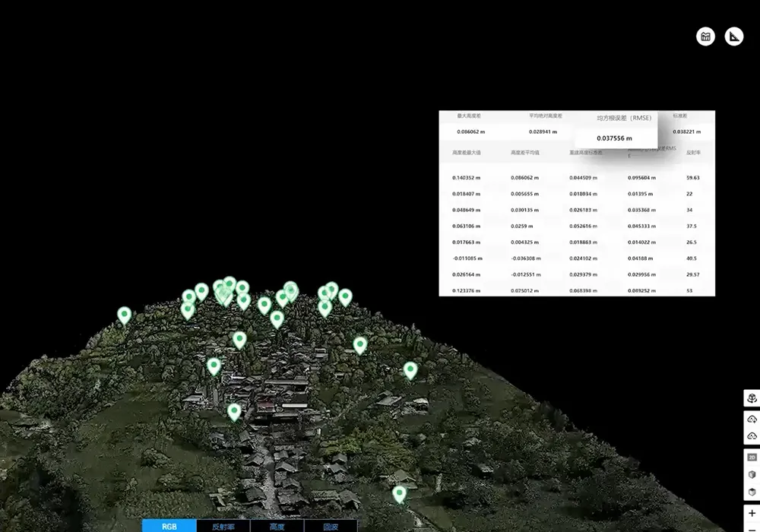Open the gallery icon in the top right
Screen dimensions: 760x532
[x=705, y=36]
